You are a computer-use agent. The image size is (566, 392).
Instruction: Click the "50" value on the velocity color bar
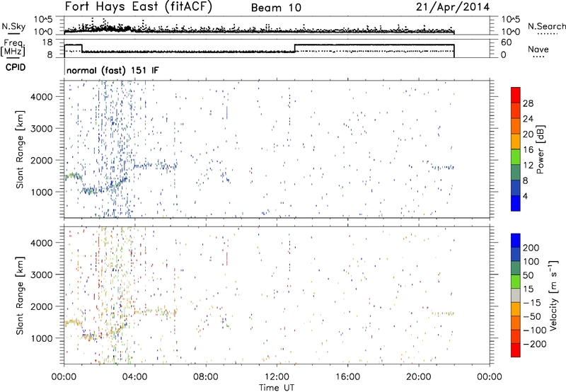528,275
